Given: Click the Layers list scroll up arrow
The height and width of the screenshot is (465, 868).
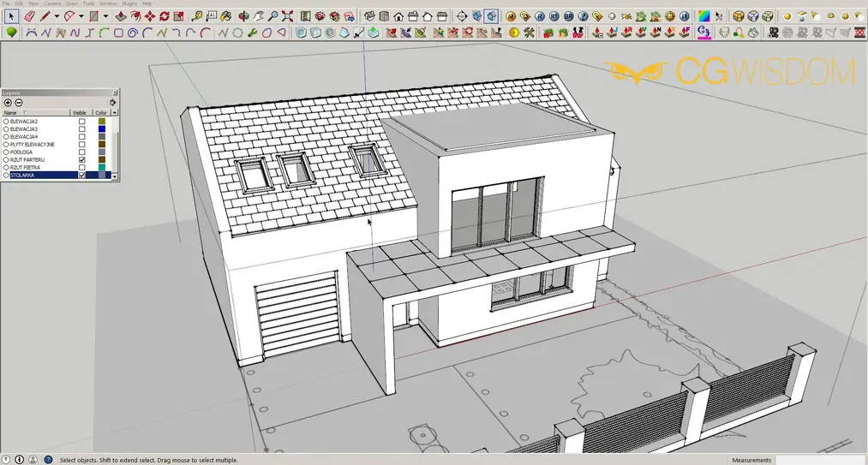Looking at the screenshot, I should point(115,113).
